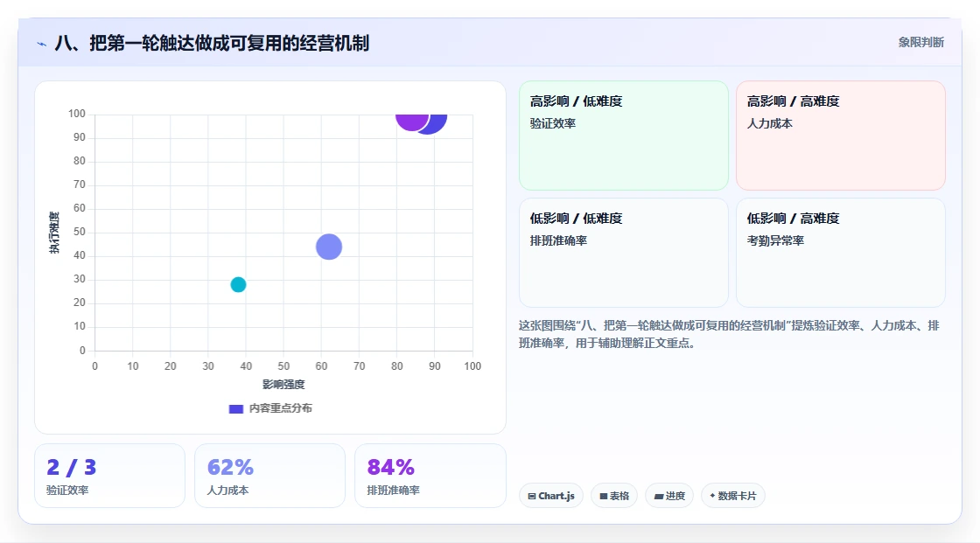Click the Chart.js chip icon

pos(532,496)
